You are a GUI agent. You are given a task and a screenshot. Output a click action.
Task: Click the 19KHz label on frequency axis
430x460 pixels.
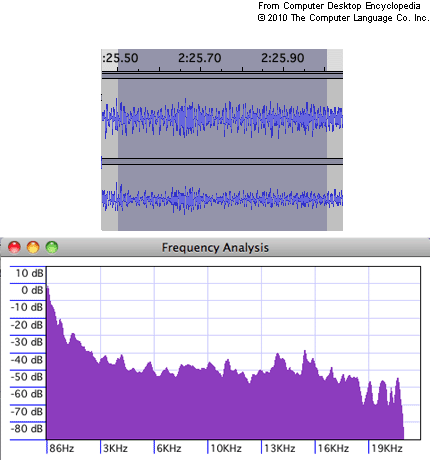coord(387,448)
